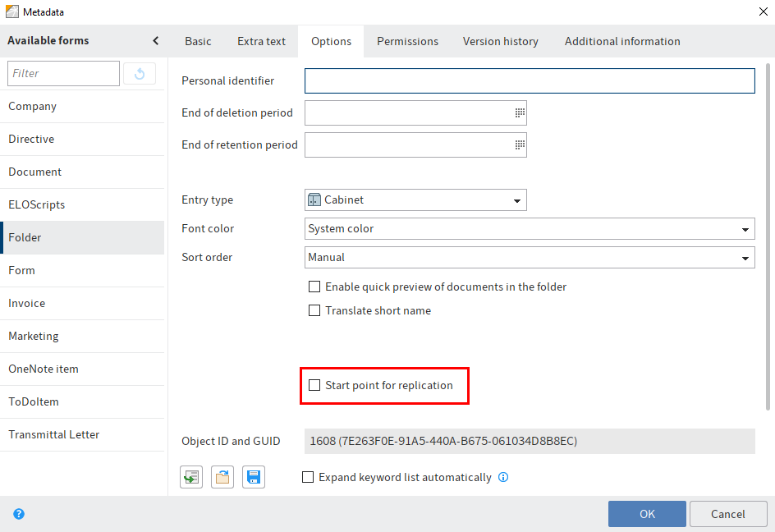Open the Version history tab

501,42
